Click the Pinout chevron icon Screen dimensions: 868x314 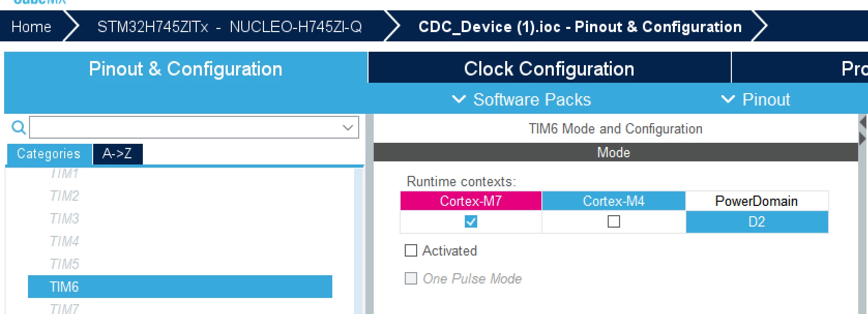tap(728, 99)
